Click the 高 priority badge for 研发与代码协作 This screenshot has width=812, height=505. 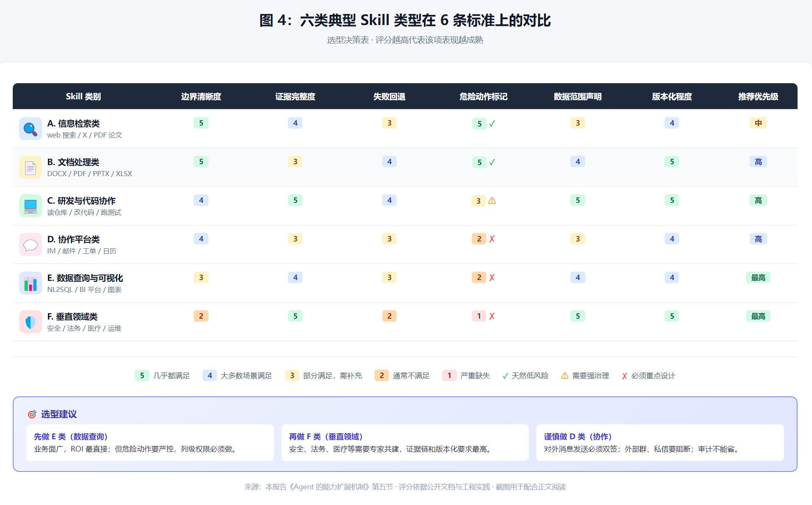click(x=758, y=200)
